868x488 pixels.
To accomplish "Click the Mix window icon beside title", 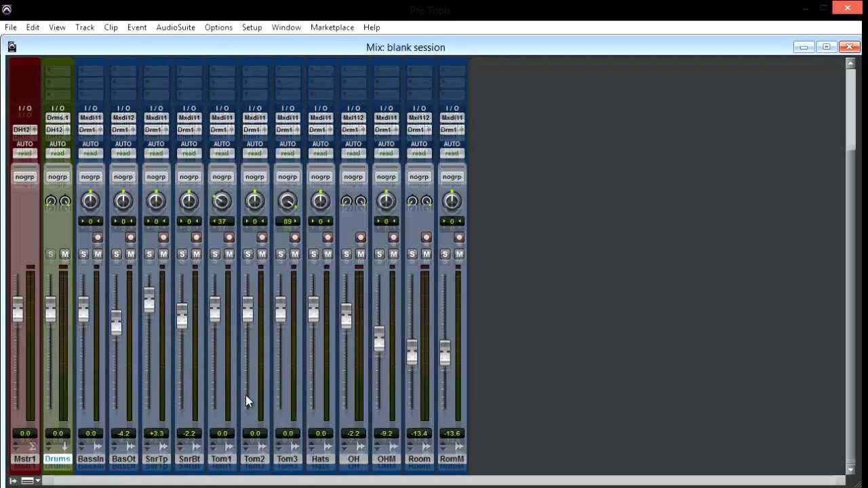I will (12, 47).
